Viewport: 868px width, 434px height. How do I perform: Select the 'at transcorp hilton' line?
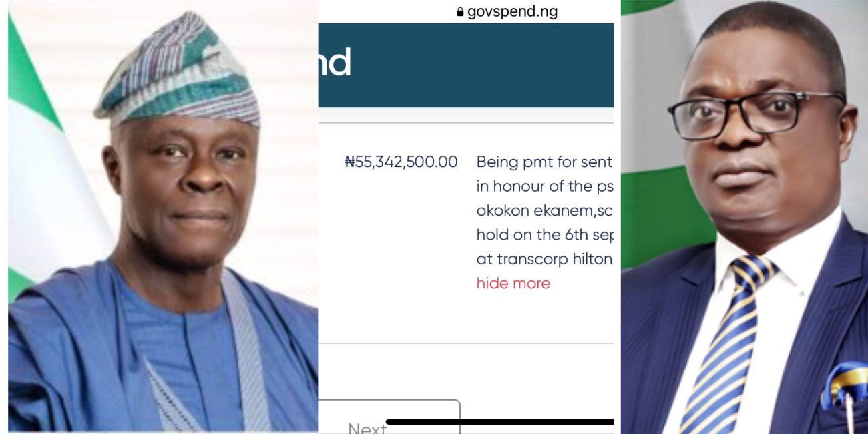544,259
